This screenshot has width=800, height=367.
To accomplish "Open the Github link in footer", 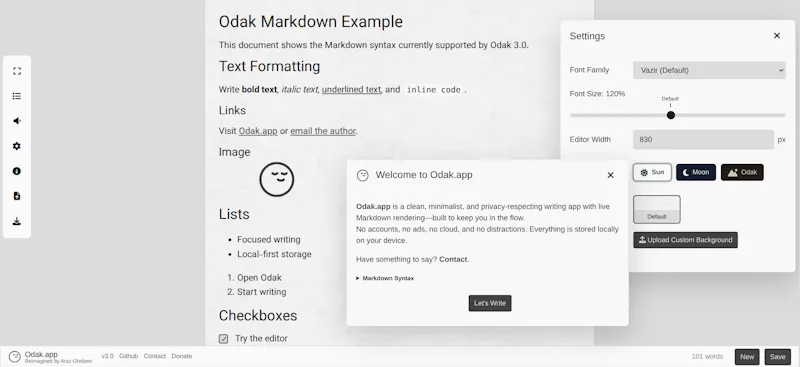I will click(x=129, y=356).
